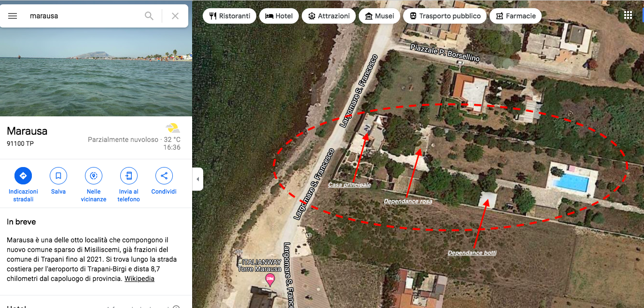Click the ITALIANWAY Torre Marausa hotel pin
Viewport: 644px width, 308px height.
[x=270, y=280]
